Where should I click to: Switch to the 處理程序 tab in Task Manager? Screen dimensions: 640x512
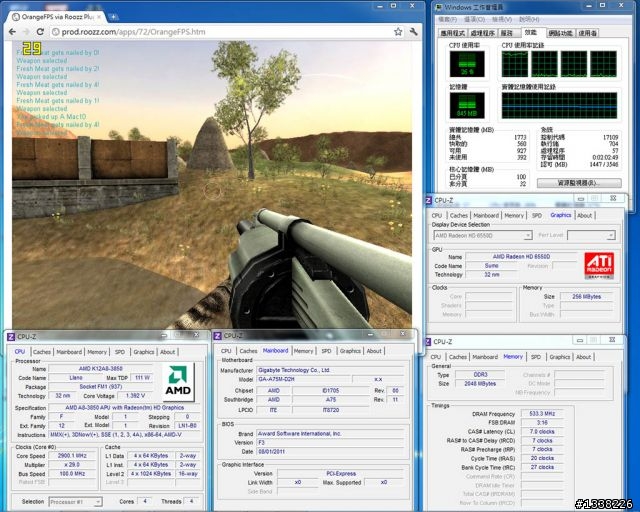click(x=482, y=33)
